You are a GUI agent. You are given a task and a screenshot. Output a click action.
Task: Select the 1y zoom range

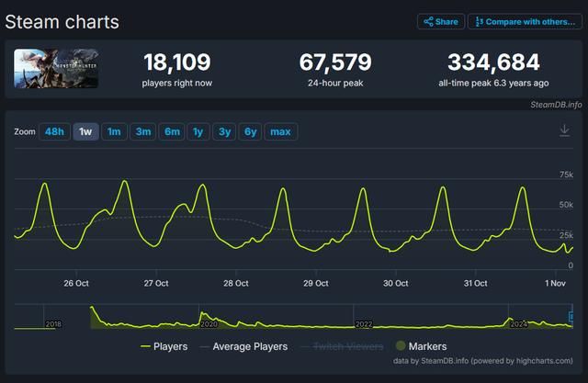tap(198, 132)
